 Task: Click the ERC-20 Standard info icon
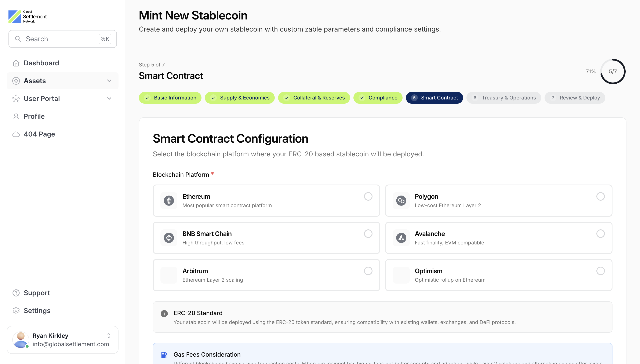(x=164, y=313)
